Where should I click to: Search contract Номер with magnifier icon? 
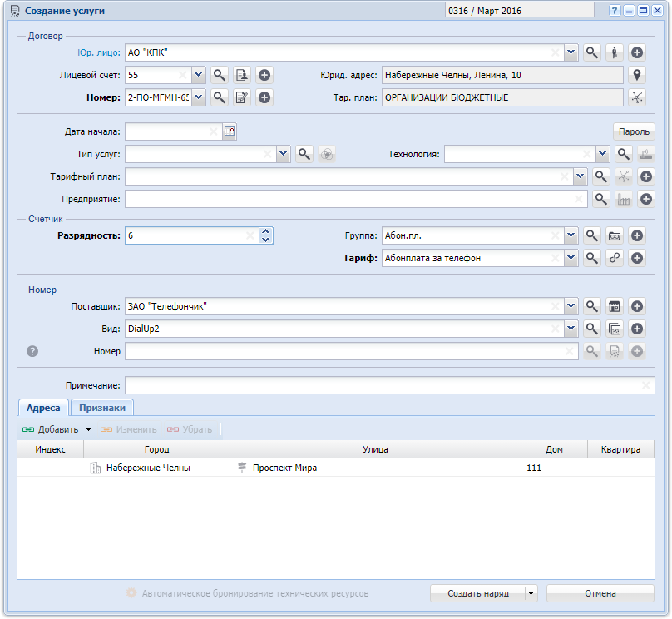220,97
